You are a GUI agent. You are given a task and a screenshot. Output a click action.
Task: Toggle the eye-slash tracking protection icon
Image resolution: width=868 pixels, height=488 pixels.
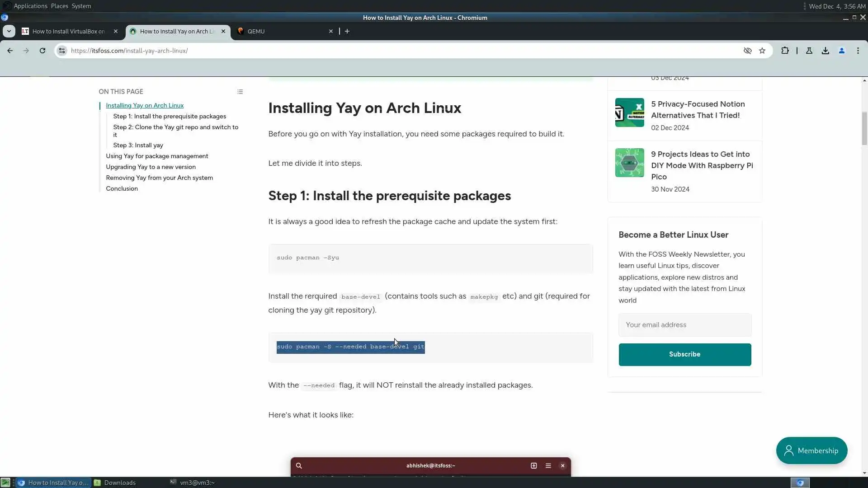point(747,51)
